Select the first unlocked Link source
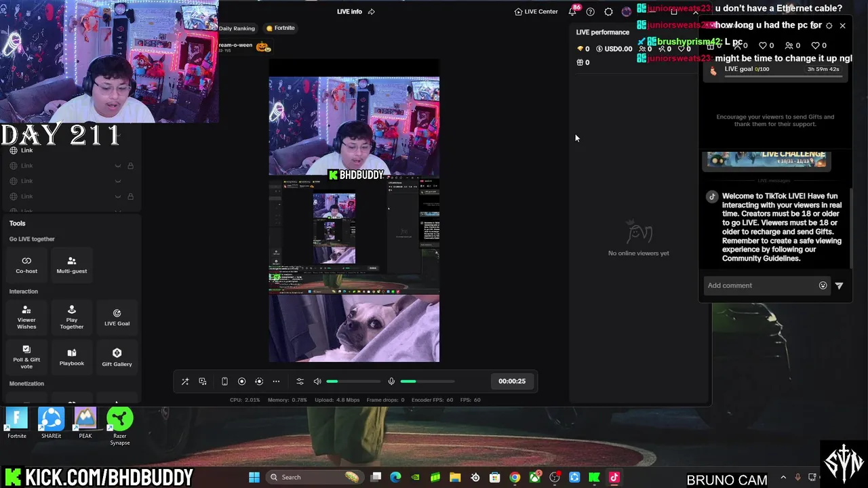 (x=26, y=150)
